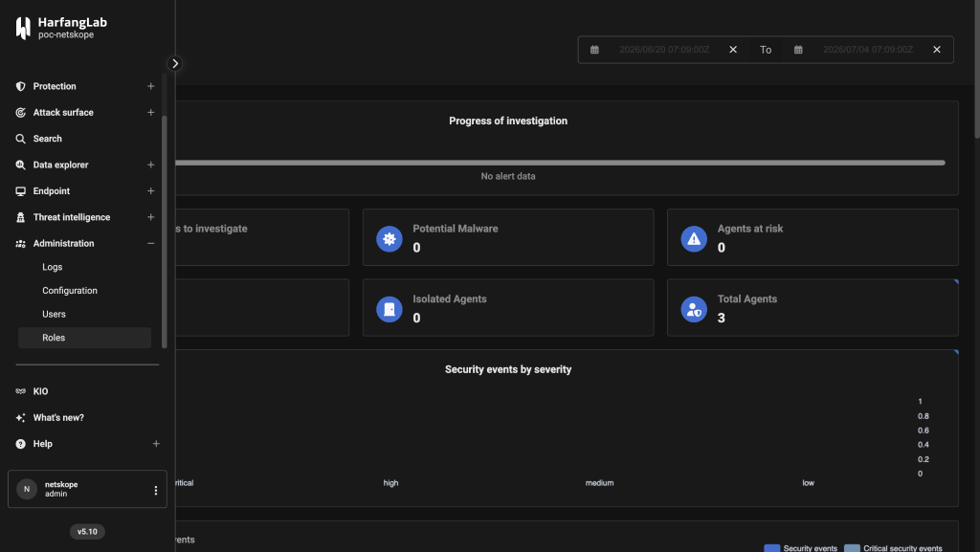Click the start date field 2026/06/20
The width and height of the screenshot is (980, 552).
[664, 50]
